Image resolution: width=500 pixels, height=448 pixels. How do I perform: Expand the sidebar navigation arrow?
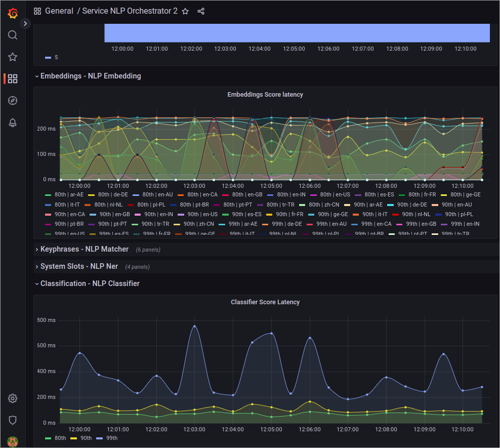(25, 23)
